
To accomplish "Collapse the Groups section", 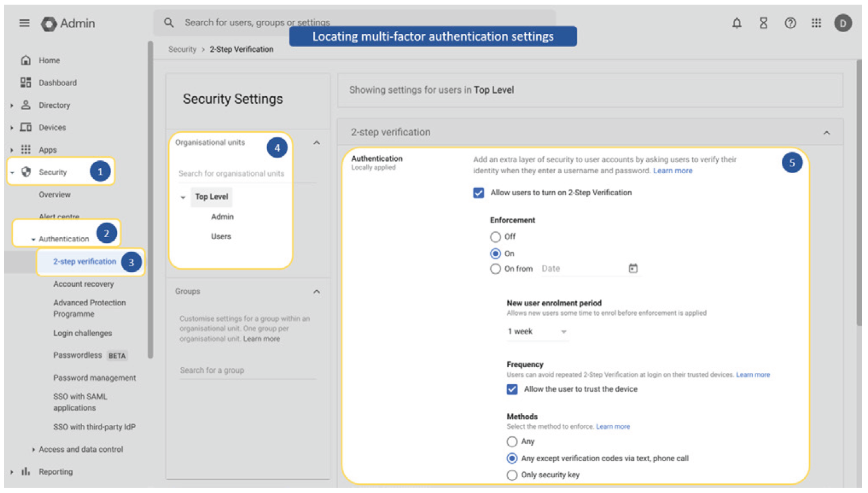I will [317, 291].
